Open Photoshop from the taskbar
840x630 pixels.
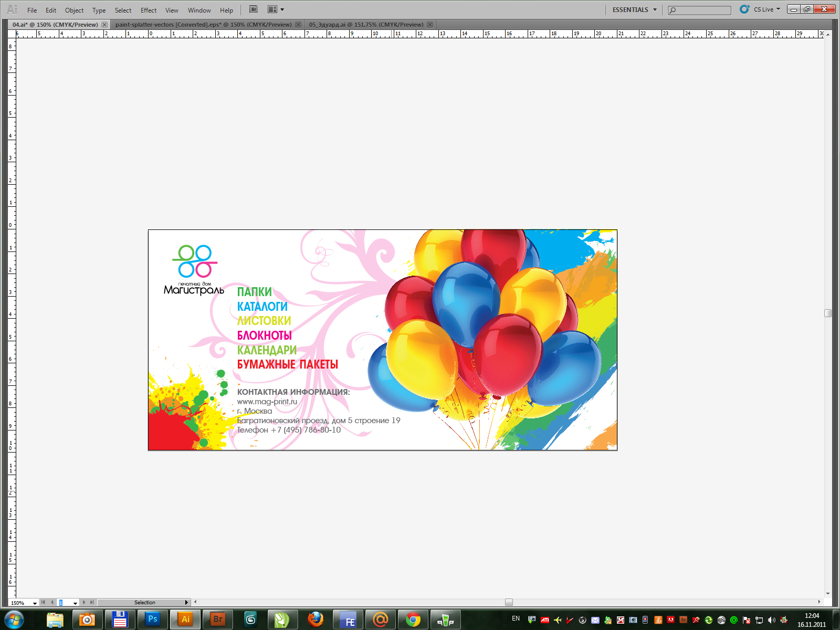[x=152, y=620]
